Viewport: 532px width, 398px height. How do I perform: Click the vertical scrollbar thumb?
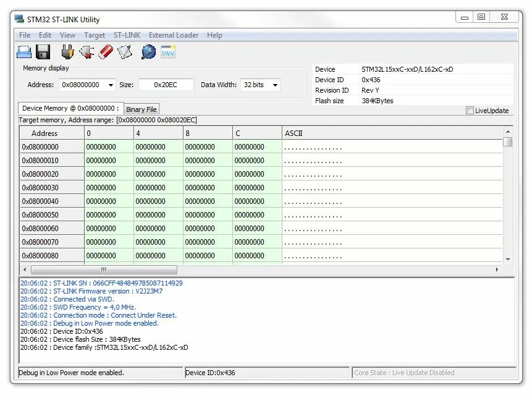point(507,142)
